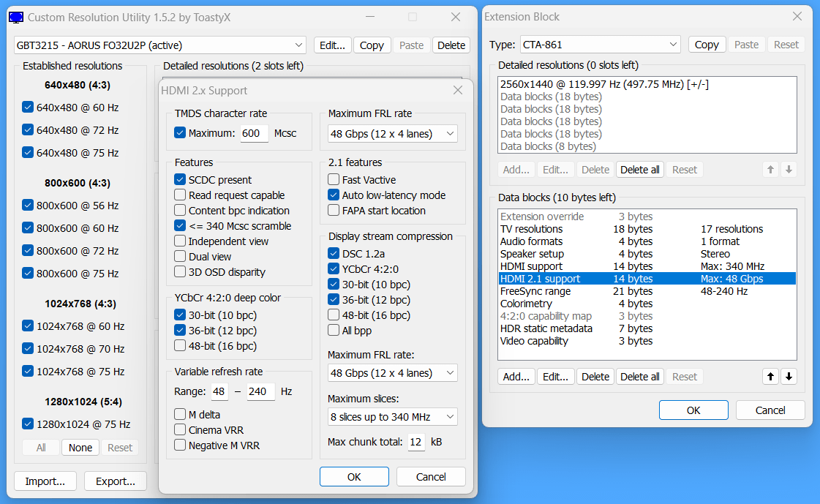Select the TV resolutions data block
This screenshot has width=820, height=504.
[647, 229]
